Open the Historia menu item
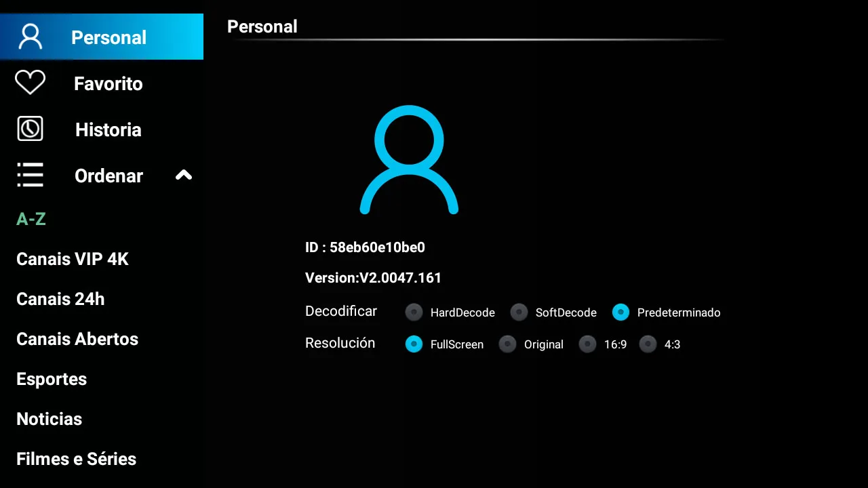Image resolution: width=868 pixels, height=488 pixels. 102,129
